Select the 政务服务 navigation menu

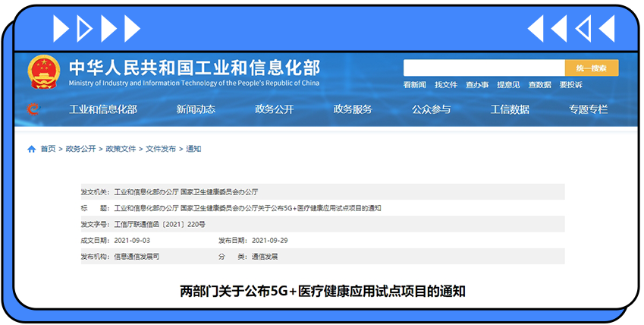point(353,109)
